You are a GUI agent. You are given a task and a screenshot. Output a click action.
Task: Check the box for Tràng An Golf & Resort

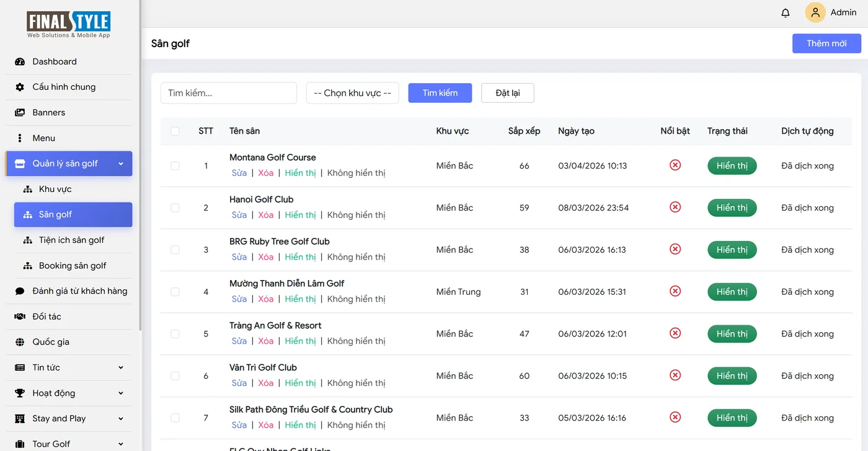coord(175,334)
